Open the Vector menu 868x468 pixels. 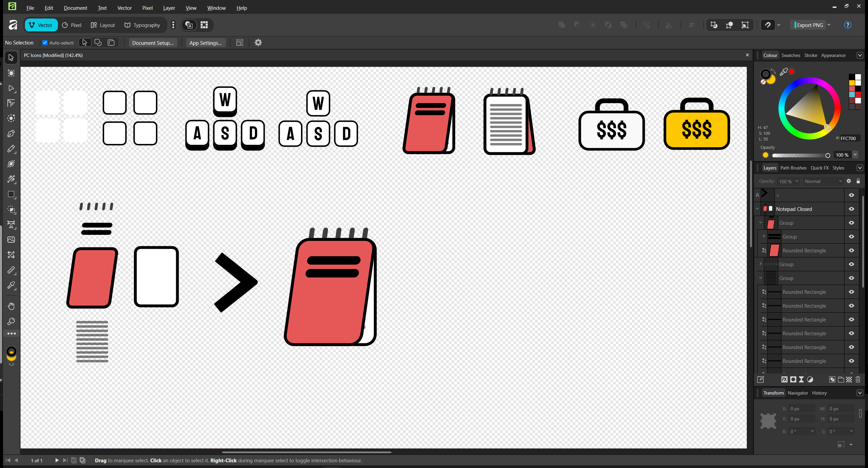point(124,8)
